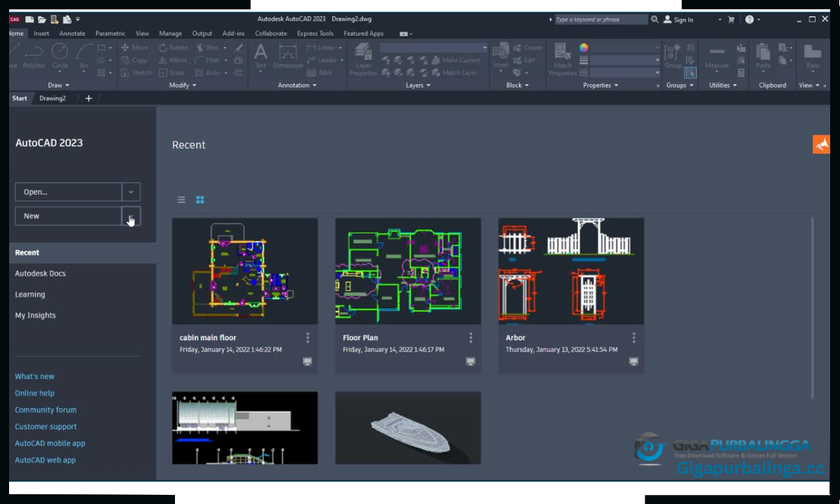
Task: Click the Linear dimension tool
Action: (322, 48)
